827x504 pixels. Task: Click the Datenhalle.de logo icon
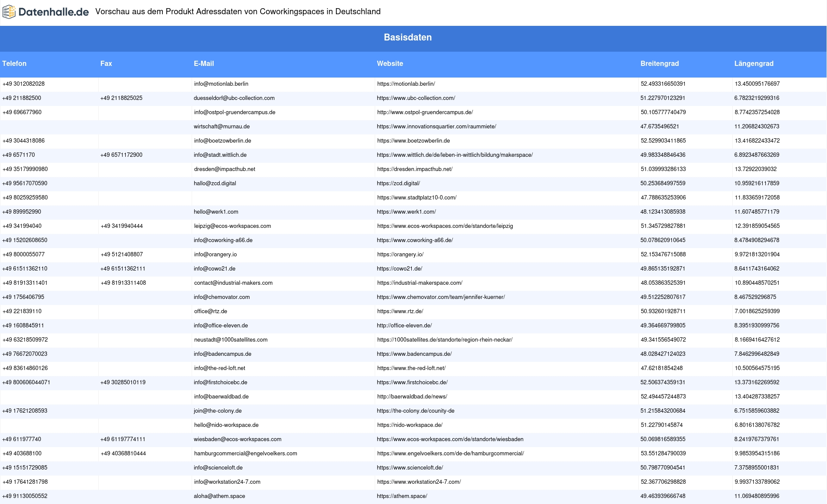[9, 12]
